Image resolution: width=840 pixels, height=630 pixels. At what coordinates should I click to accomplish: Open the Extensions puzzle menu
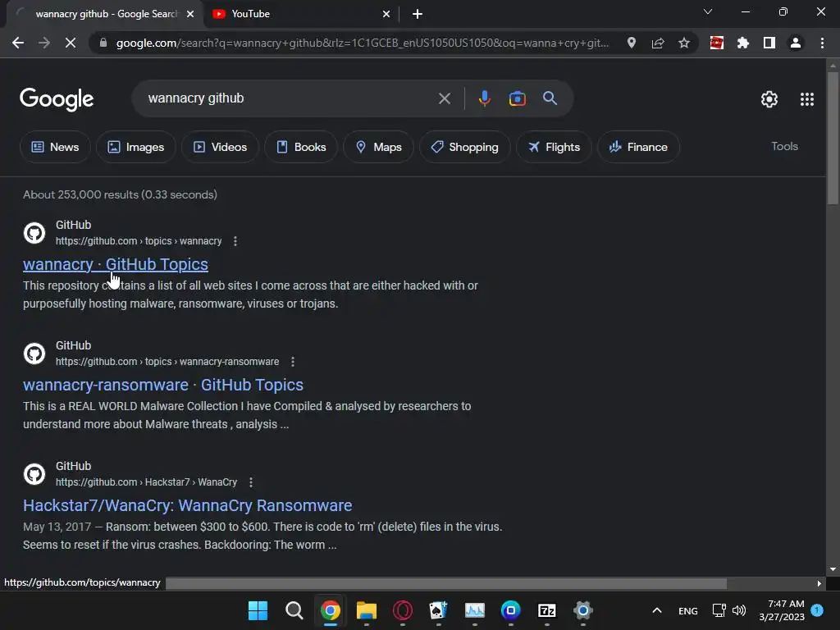[x=743, y=43]
